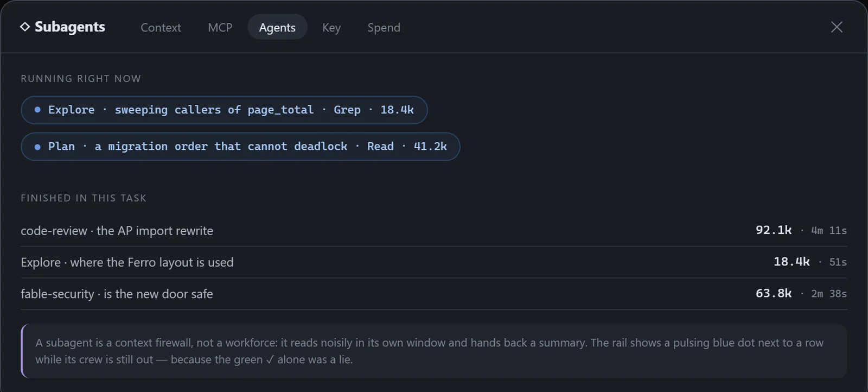868x392 pixels.
Task: Open the running Explore page_total subagent chip
Action: click(x=224, y=110)
